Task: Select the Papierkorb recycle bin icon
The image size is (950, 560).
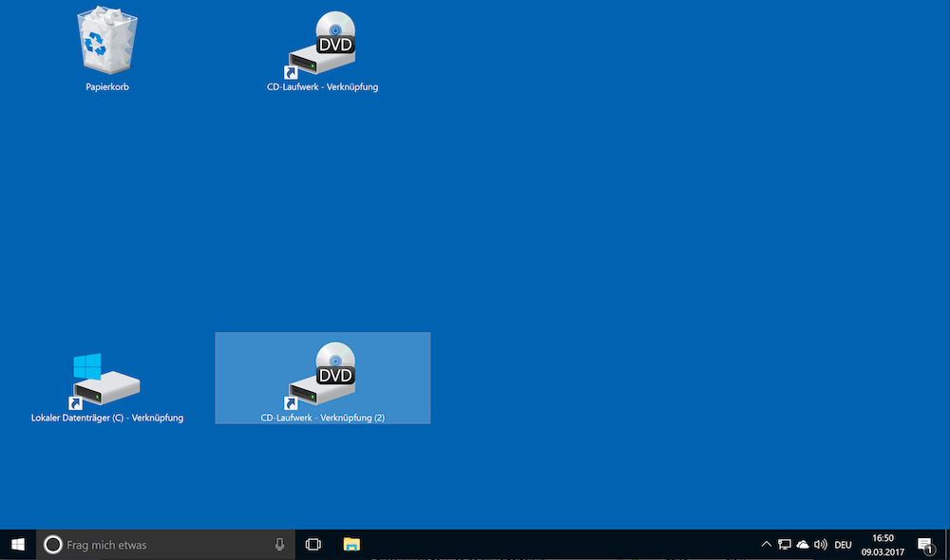Action: [107, 40]
